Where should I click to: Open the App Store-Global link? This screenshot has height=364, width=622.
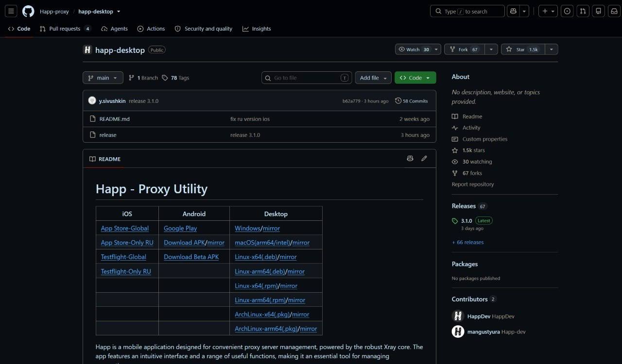tap(125, 228)
